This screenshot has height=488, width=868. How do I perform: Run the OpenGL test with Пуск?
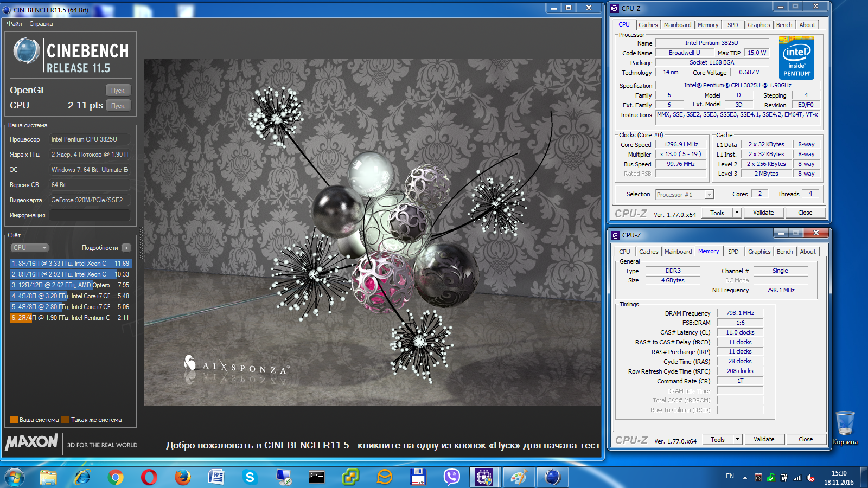[x=118, y=91]
